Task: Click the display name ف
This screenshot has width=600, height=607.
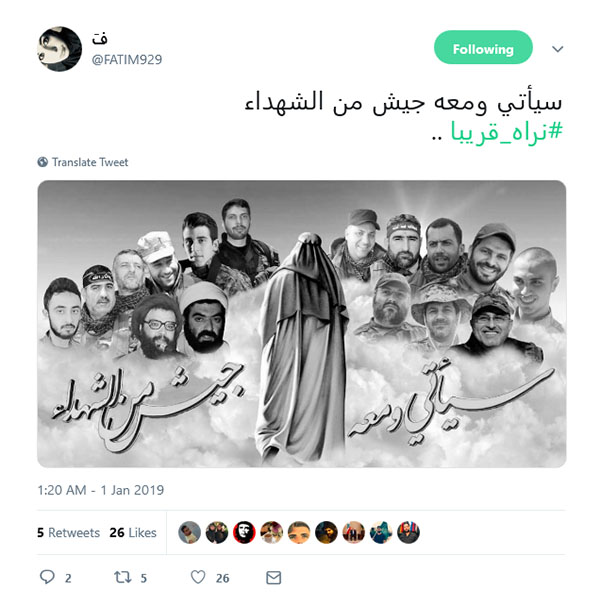Action: (x=99, y=38)
